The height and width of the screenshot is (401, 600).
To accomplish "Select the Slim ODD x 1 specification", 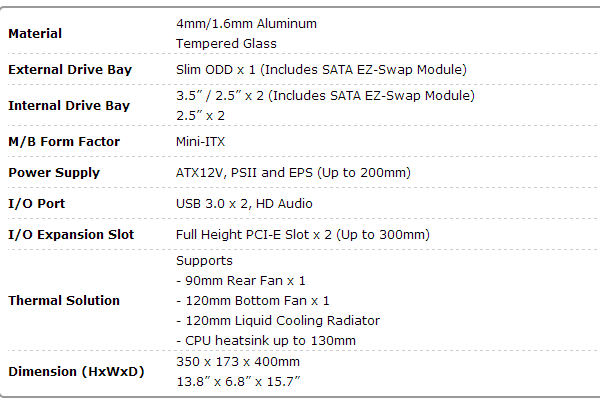I will pyautogui.click(x=321, y=70).
